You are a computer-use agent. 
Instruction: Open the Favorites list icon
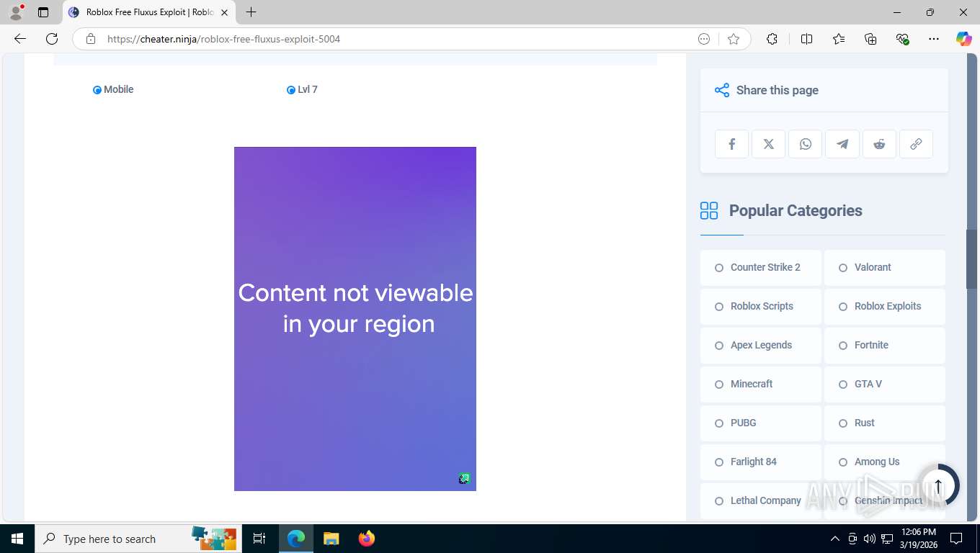click(839, 39)
